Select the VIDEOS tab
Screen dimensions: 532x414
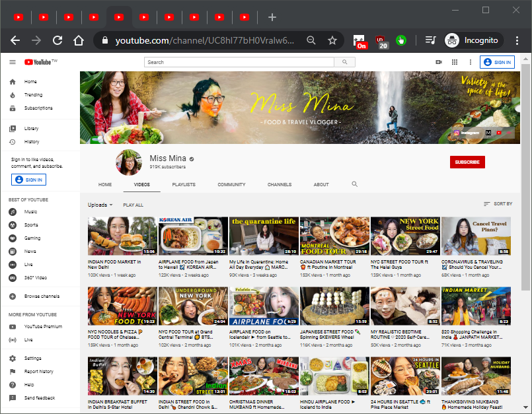pyautogui.click(x=142, y=185)
